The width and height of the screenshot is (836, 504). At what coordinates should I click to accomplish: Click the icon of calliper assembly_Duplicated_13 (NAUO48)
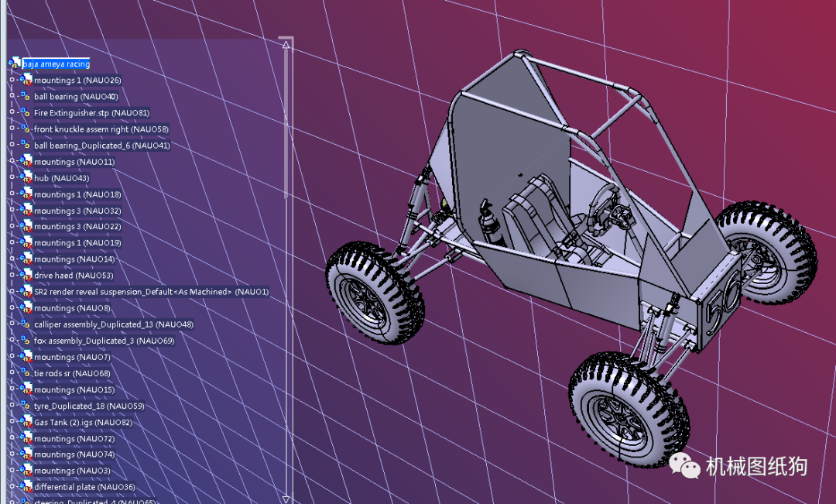pyautogui.click(x=26, y=324)
